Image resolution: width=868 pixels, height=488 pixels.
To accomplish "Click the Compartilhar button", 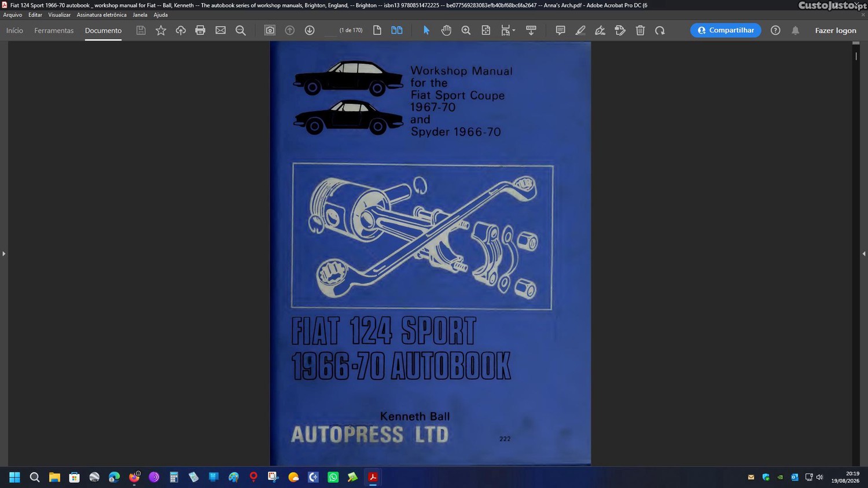I will 726,30.
